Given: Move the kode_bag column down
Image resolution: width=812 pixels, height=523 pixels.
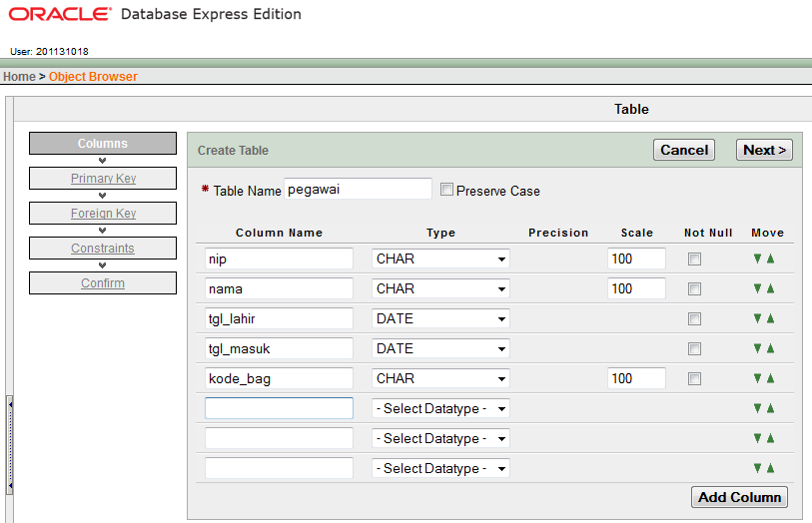Looking at the screenshot, I should click(758, 378).
